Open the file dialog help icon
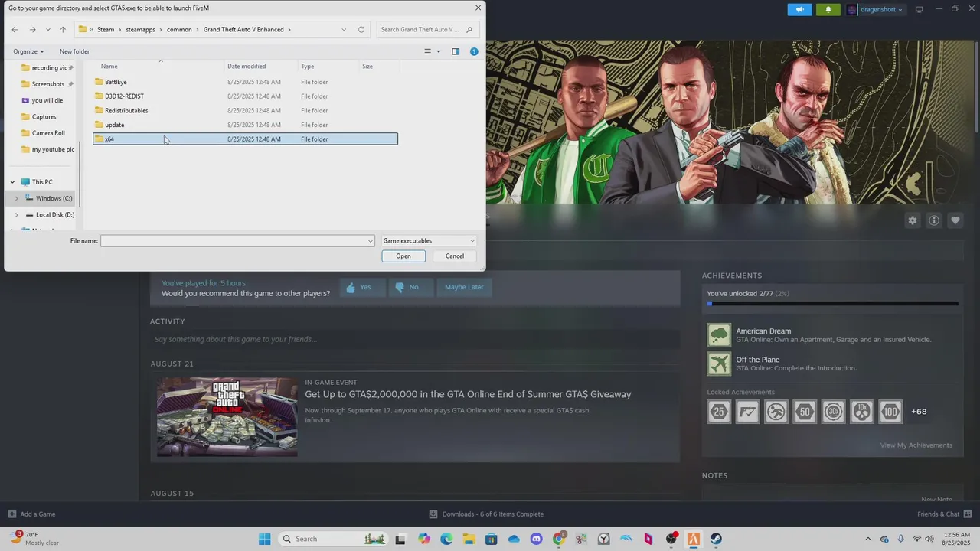 [x=474, y=51]
